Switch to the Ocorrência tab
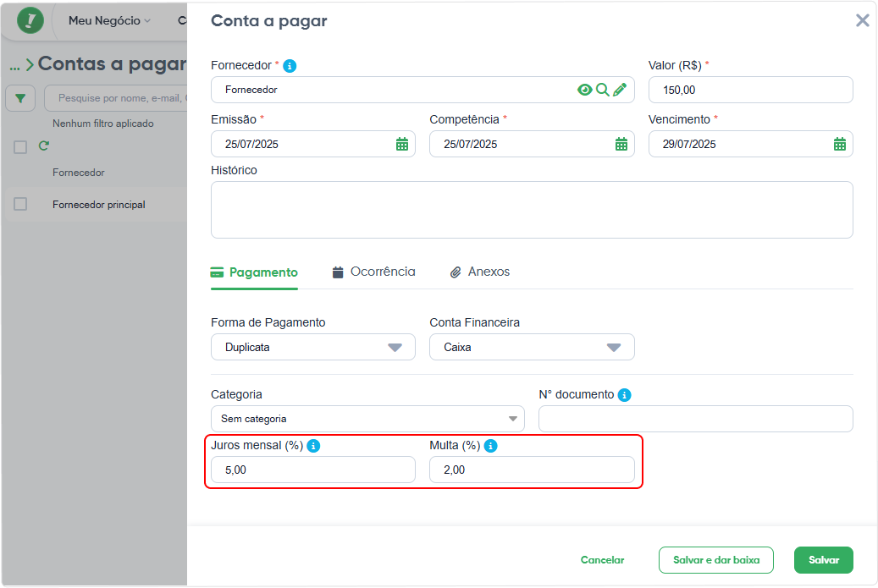This screenshot has height=588, width=878. click(x=374, y=272)
